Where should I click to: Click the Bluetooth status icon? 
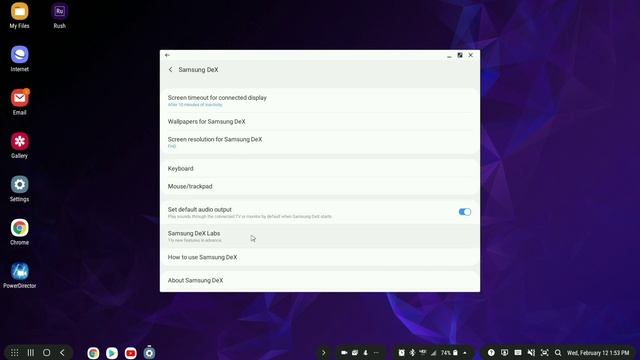[x=412, y=353]
